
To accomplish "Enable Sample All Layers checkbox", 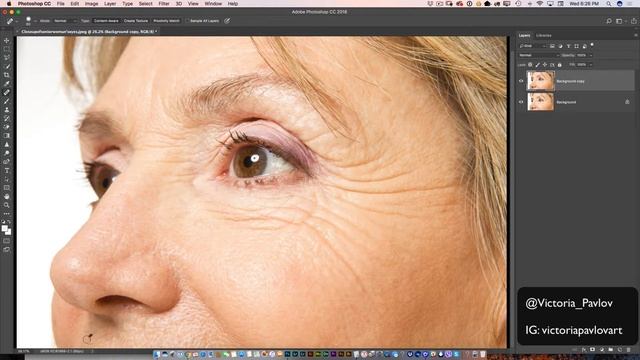I will (187, 21).
